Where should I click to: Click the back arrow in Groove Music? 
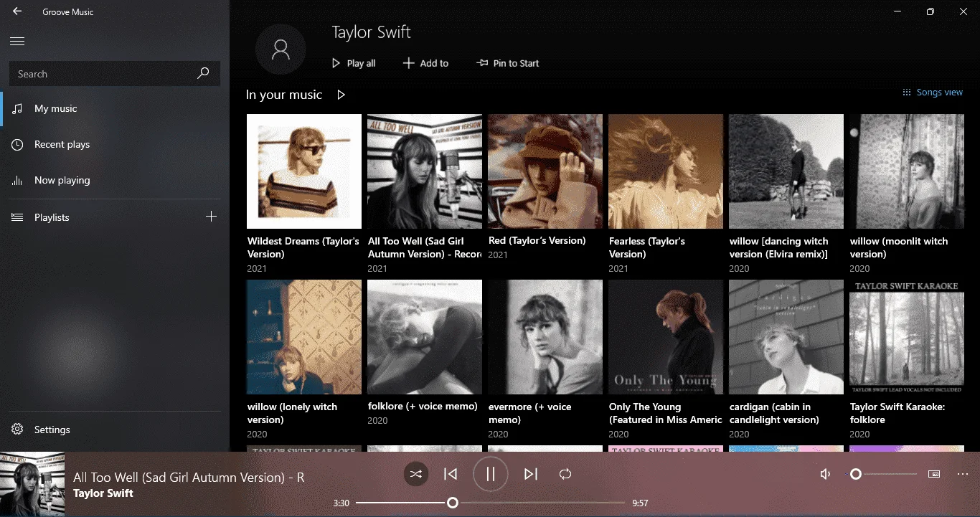(x=17, y=11)
